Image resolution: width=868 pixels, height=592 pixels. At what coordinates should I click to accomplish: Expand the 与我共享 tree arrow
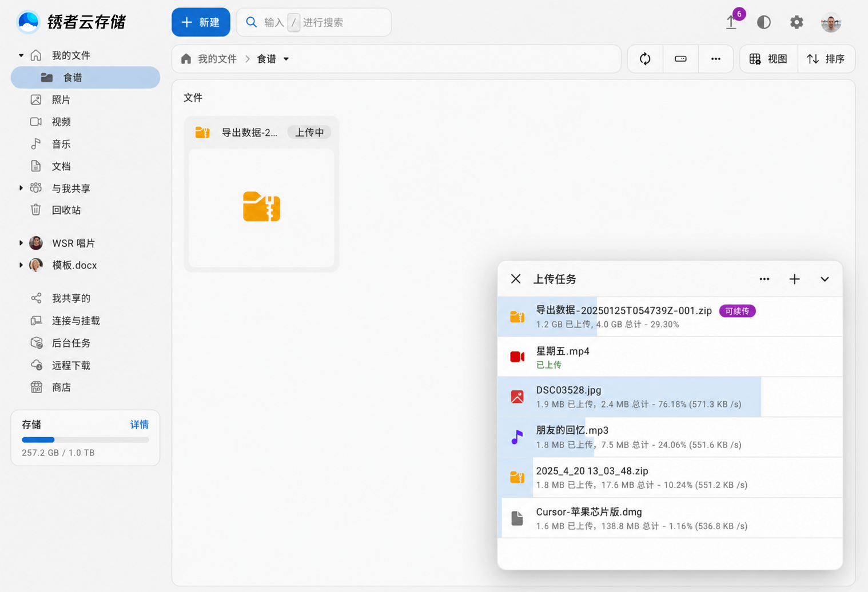coord(21,188)
